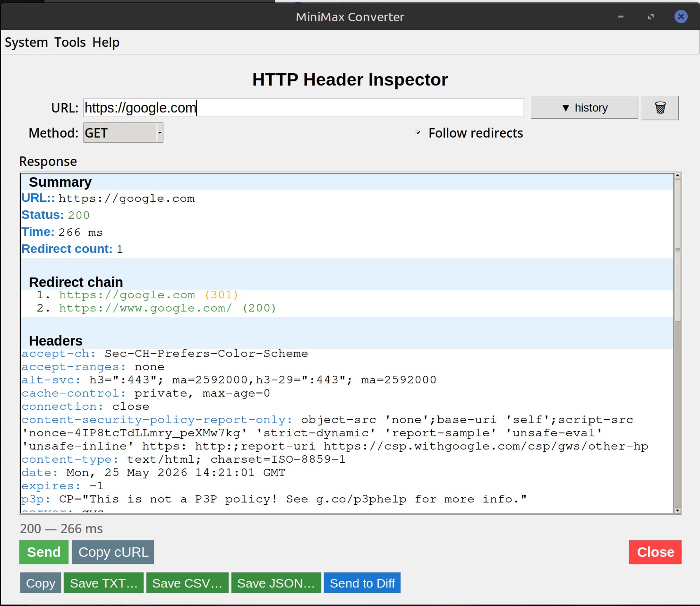Save the response as TXT
The width and height of the screenshot is (700, 606).
[x=104, y=583]
